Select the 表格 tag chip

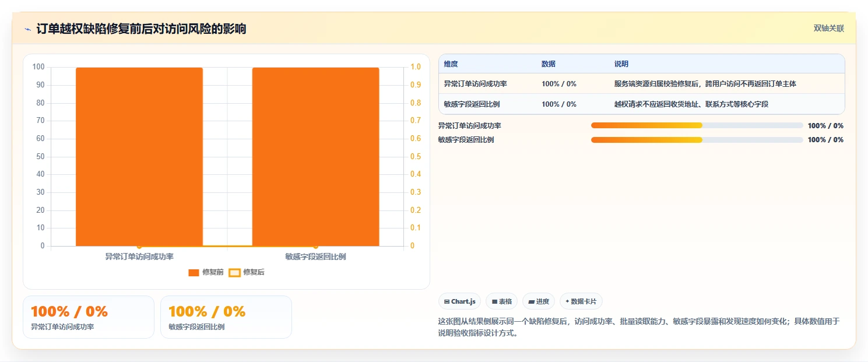click(x=501, y=301)
